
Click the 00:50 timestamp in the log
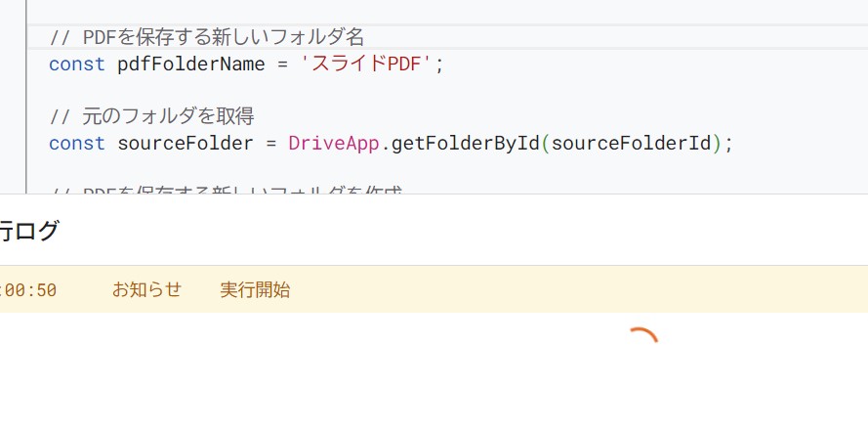point(29,290)
